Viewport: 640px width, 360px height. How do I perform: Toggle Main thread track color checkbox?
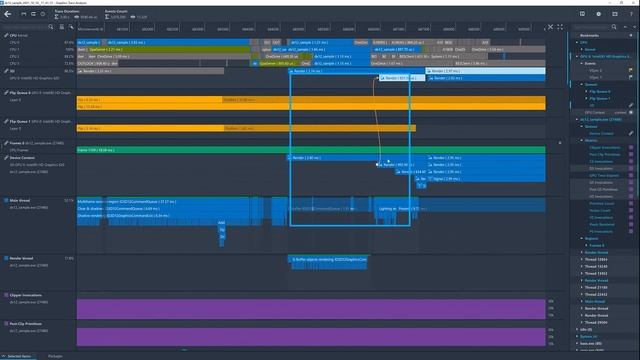point(6,200)
